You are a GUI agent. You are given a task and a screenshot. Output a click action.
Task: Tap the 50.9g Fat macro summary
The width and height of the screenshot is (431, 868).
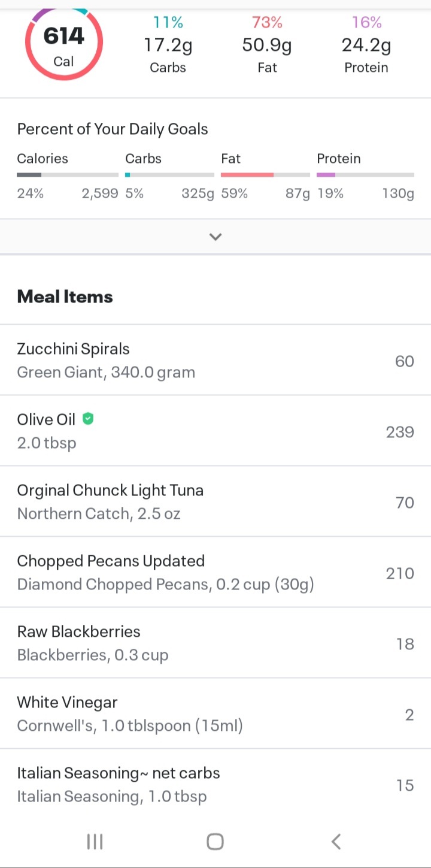click(x=267, y=44)
